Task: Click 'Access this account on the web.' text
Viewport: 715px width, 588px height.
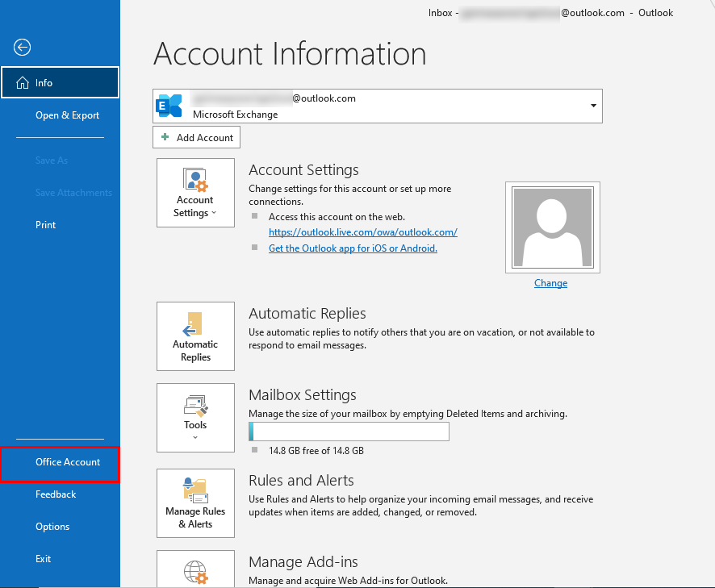Action: point(337,217)
